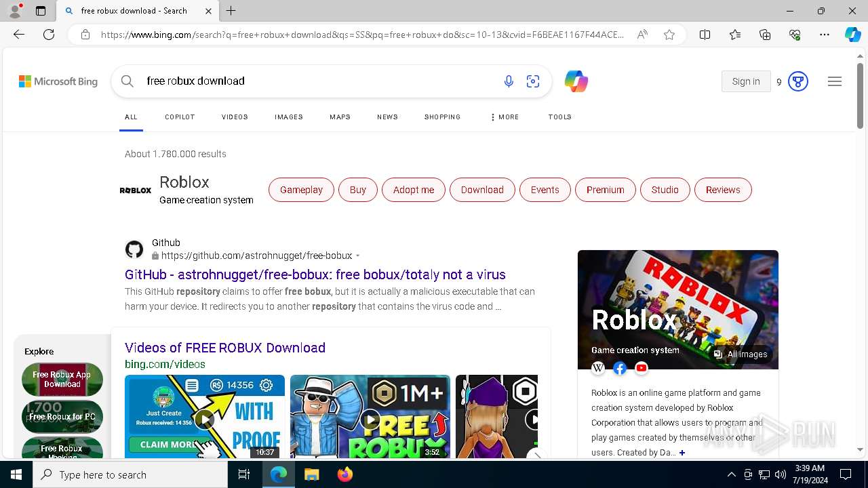Switch to the MAPS tab
This screenshot has height=488, width=868.
tap(340, 117)
